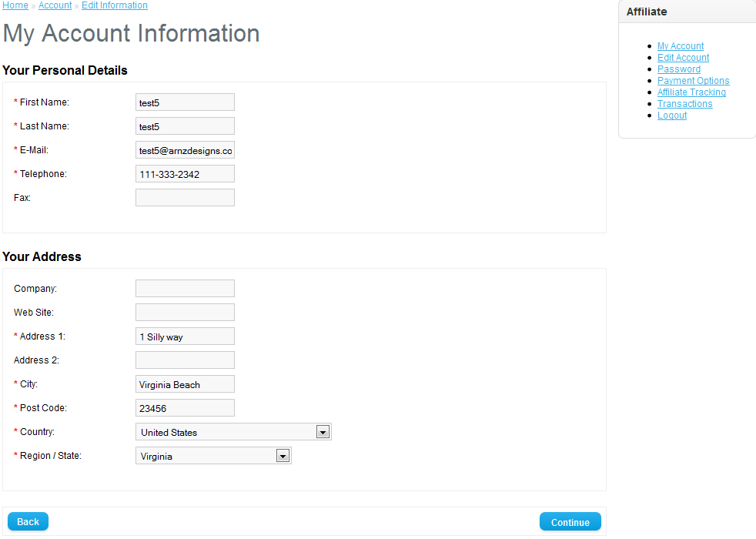
Task: Open the Account breadcrumb link
Action: [55, 5]
